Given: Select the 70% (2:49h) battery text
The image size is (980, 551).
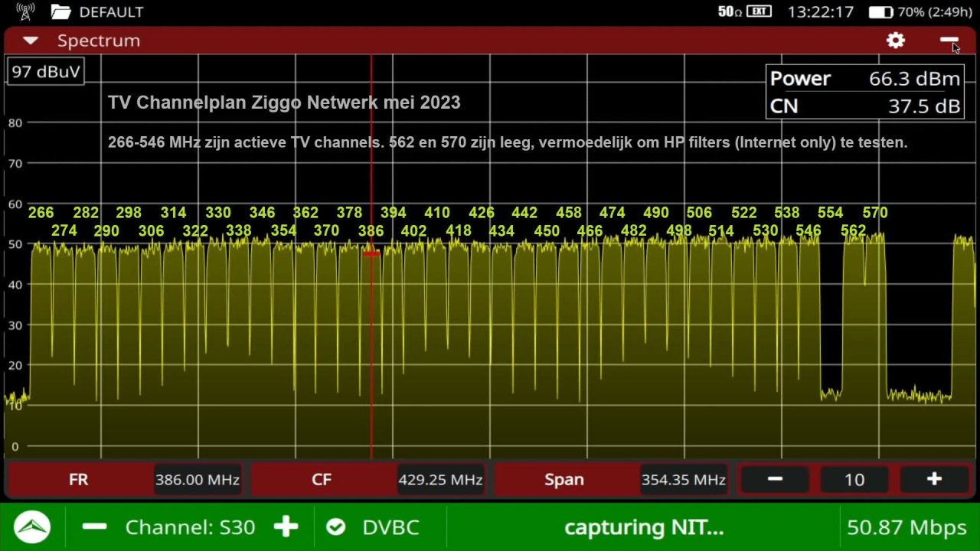Looking at the screenshot, I should point(935,12).
